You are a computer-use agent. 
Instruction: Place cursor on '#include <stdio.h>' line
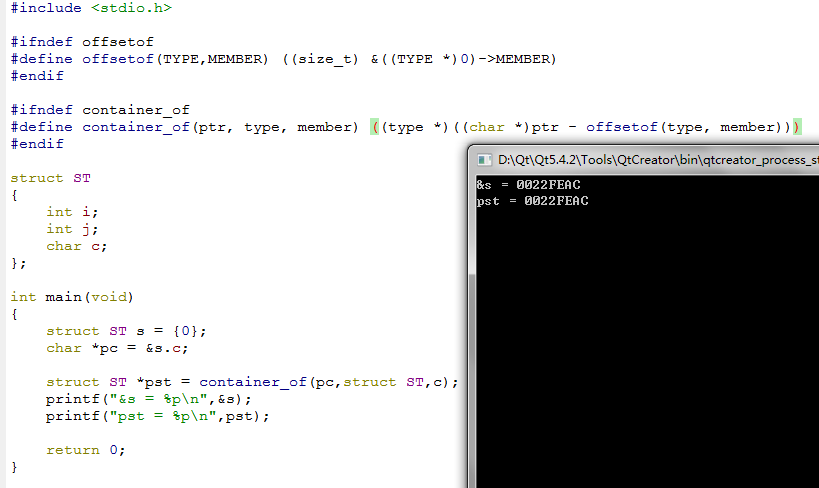91,8
